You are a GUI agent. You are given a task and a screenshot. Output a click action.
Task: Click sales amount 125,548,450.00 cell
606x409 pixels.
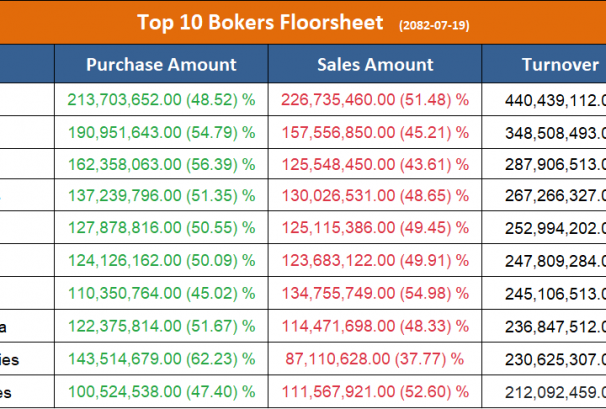coord(375,164)
